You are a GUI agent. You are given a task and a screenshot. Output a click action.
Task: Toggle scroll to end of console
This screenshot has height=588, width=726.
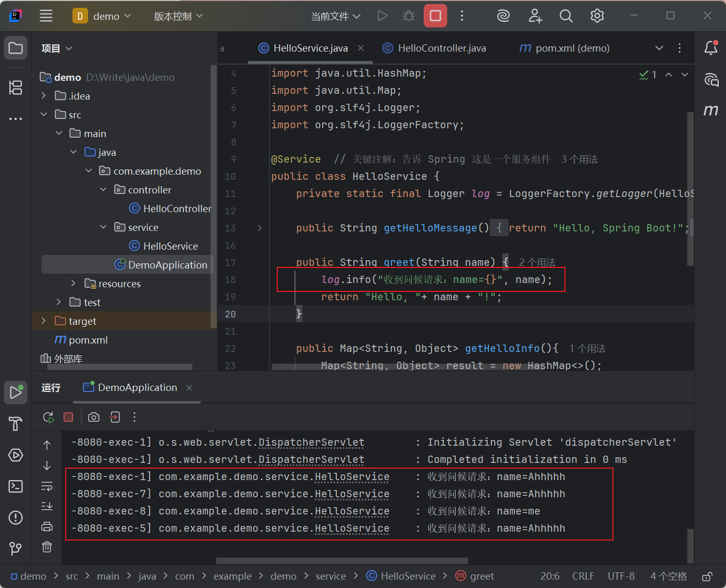click(x=47, y=506)
